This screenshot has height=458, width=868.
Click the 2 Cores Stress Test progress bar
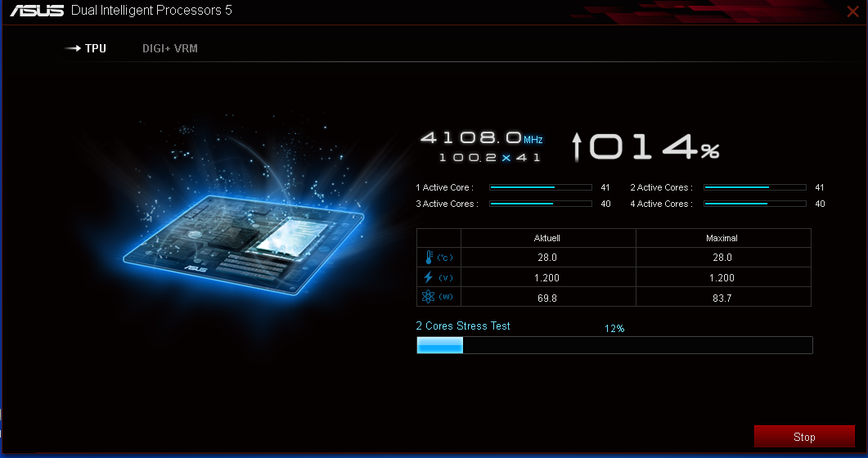click(614, 345)
